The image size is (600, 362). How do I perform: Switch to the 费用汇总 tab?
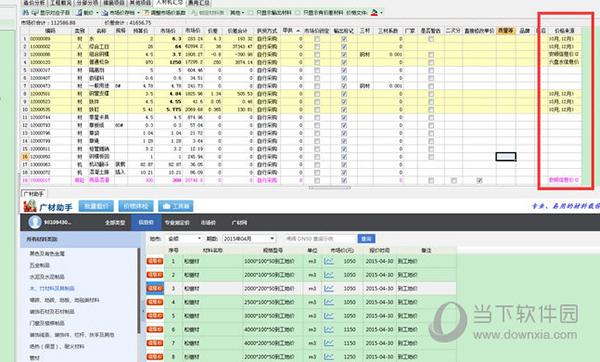click(x=199, y=2)
